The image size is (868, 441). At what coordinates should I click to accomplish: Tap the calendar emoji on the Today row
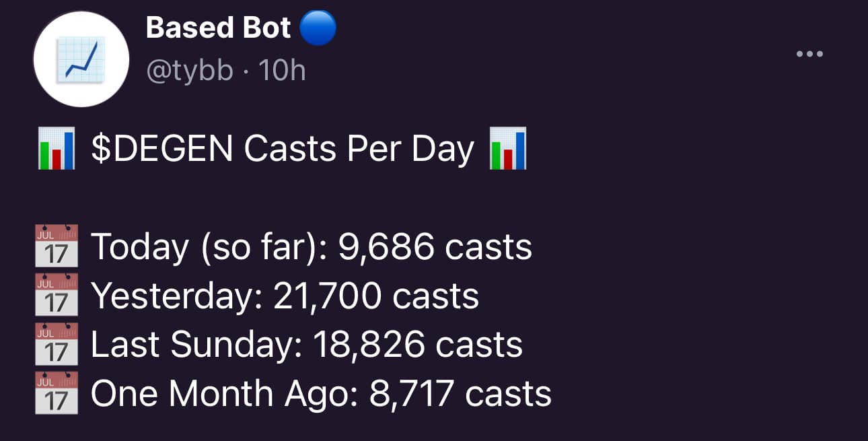[57, 247]
